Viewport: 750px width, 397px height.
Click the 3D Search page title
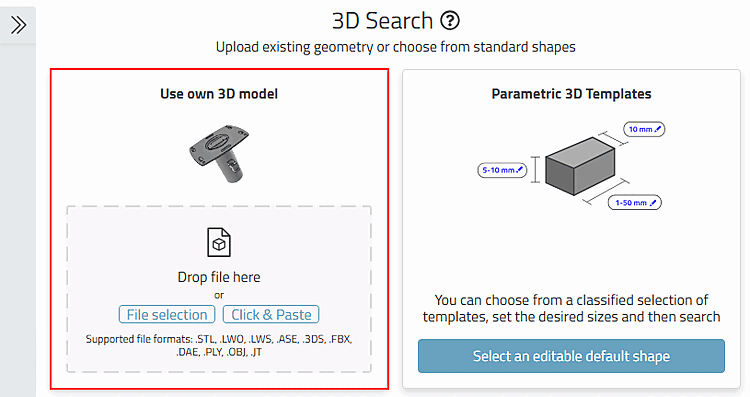382,21
